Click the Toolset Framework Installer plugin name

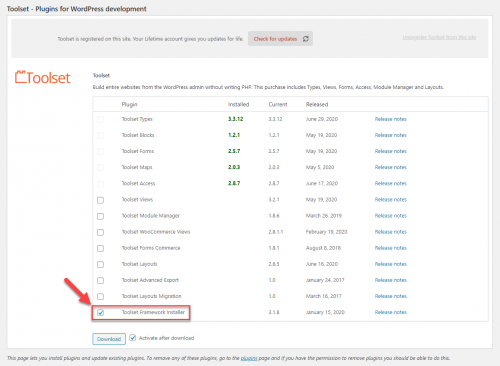[153, 312]
